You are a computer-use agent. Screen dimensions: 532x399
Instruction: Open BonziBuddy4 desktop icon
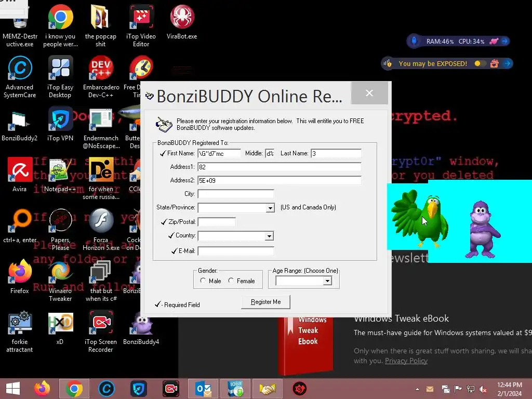[x=141, y=327]
